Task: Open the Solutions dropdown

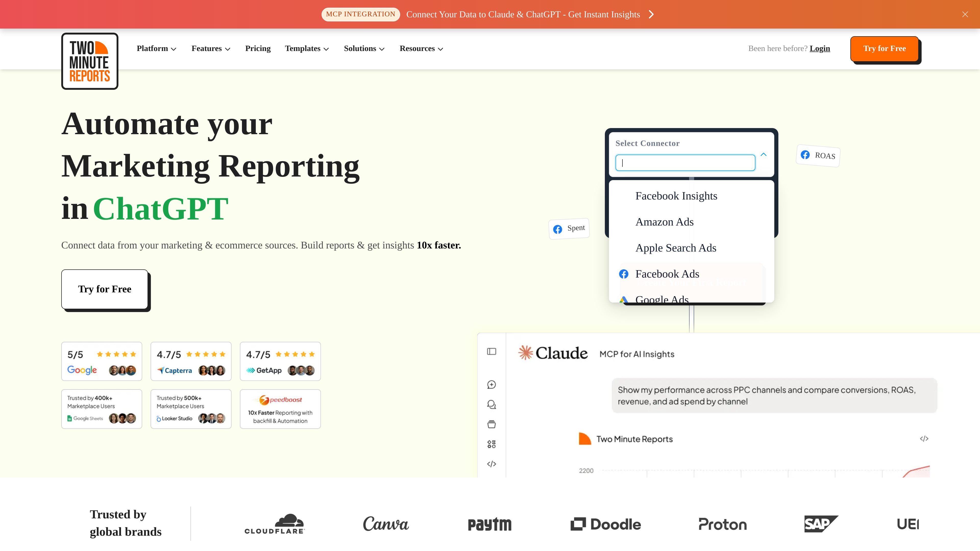Action: pos(364,49)
